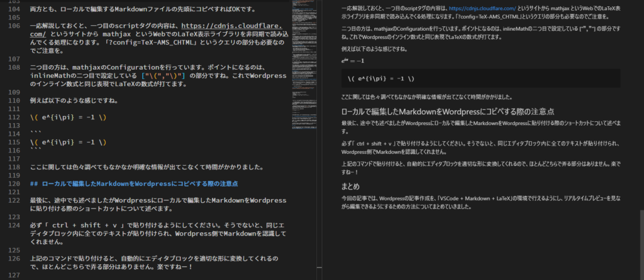The height and width of the screenshot is (280, 644).
Task: Click the preview pane vertical scrollbar thumb
Action: coord(641,245)
